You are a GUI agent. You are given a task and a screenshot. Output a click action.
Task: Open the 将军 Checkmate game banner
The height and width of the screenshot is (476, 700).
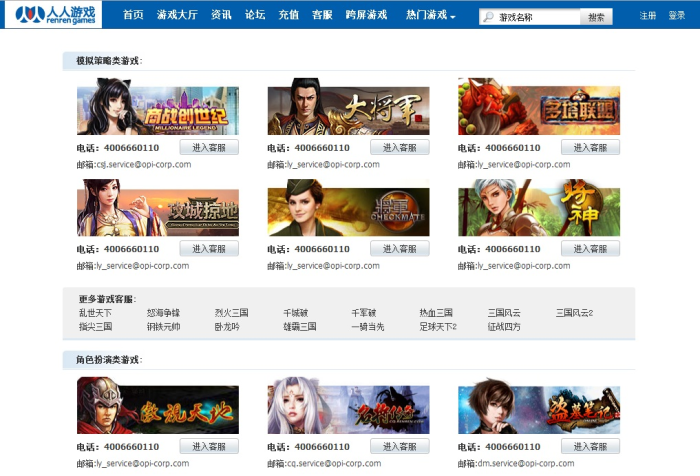348,208
